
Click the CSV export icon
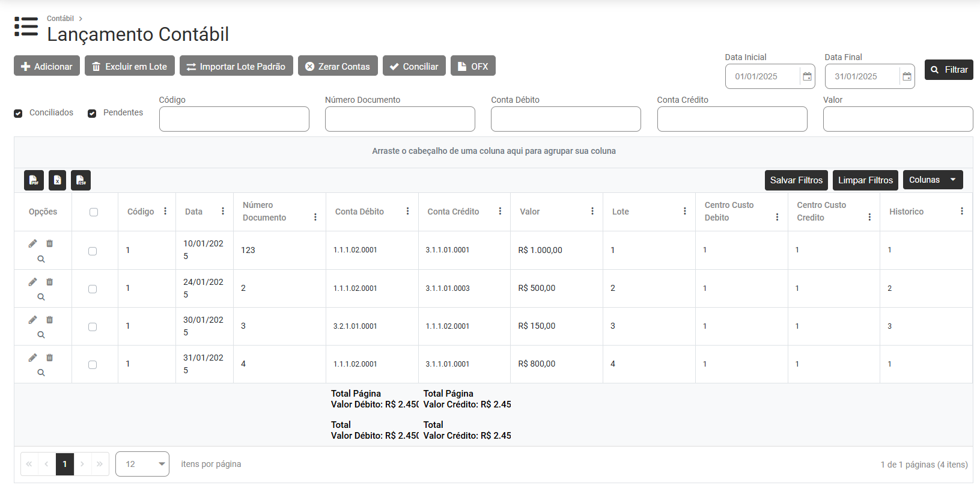tap(81, 180)
